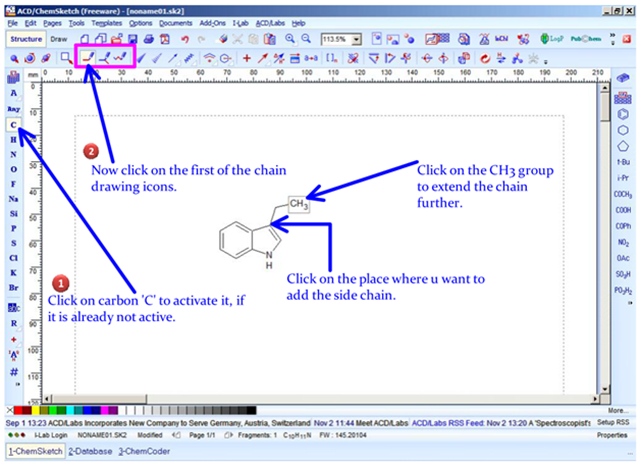Activate the Nitrogen 'N' atom button
Viewport: 640px width, 466px height.
pos(13,154)
